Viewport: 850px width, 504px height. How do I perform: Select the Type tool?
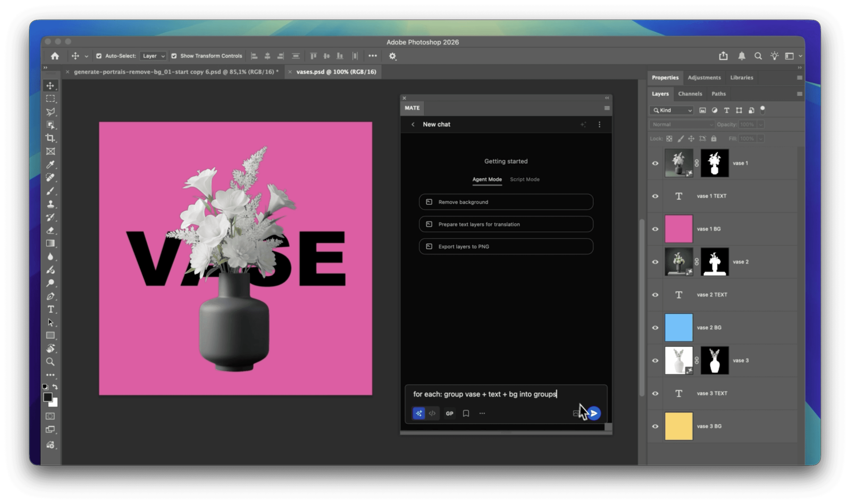point(51,309)
